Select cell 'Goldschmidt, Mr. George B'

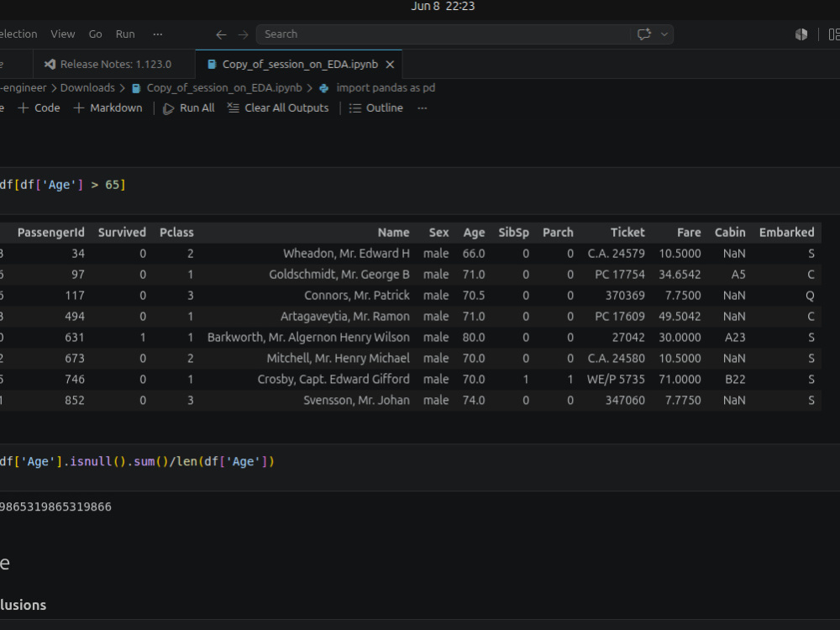pyautogui.click(x=339, y=275)
